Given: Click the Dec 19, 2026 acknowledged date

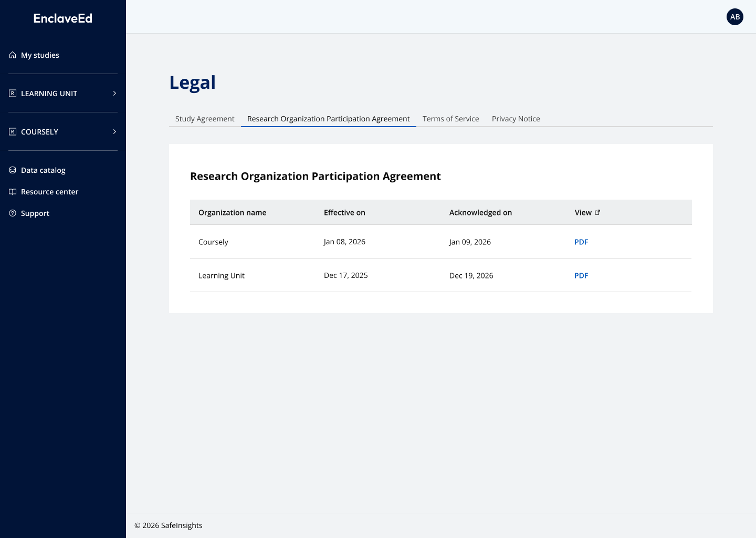Looking at the screenshot, I should click(x=471, y=275).
